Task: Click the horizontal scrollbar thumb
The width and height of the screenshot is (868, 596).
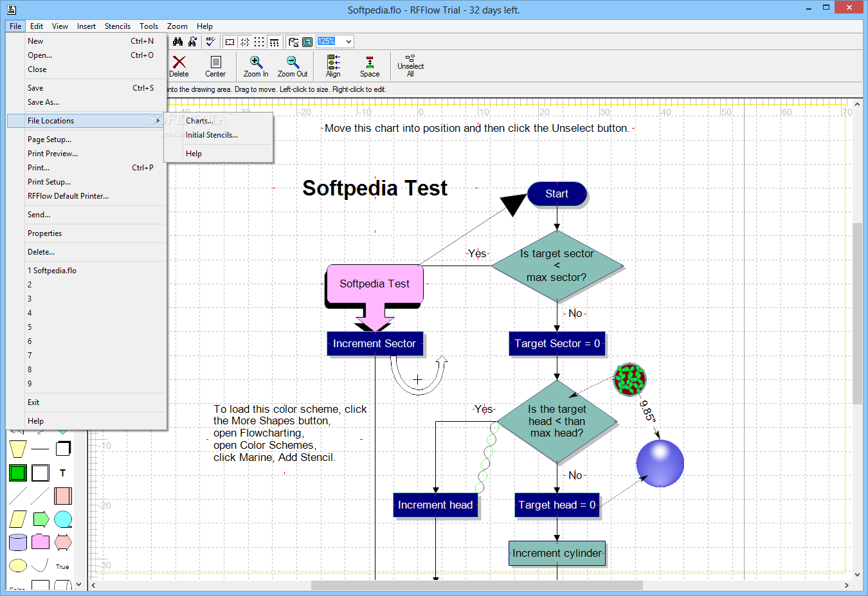Action: tap(476, 585)
